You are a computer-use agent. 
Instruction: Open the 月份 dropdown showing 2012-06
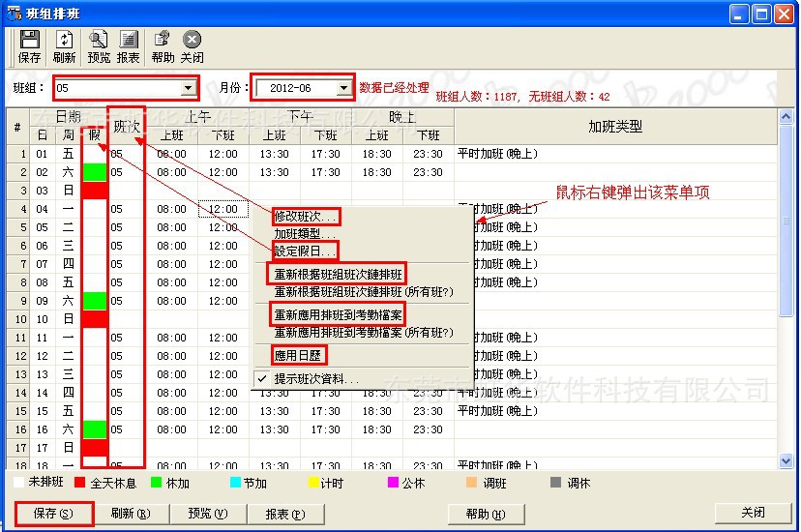pyautogui.click(x=343, y=88)
